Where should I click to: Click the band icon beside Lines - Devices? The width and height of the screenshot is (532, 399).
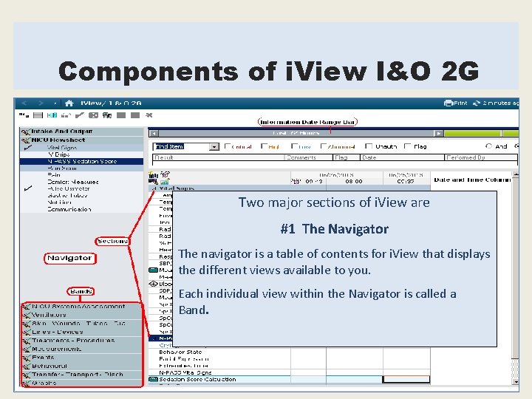(26, 332)
